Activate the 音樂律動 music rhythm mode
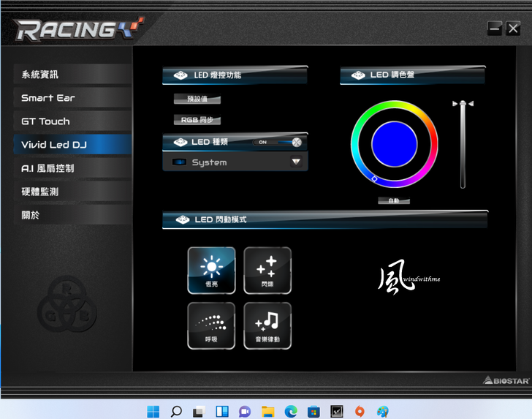Image resolution: width=532 pixels, height=419 pixels. tap(267, 325)
